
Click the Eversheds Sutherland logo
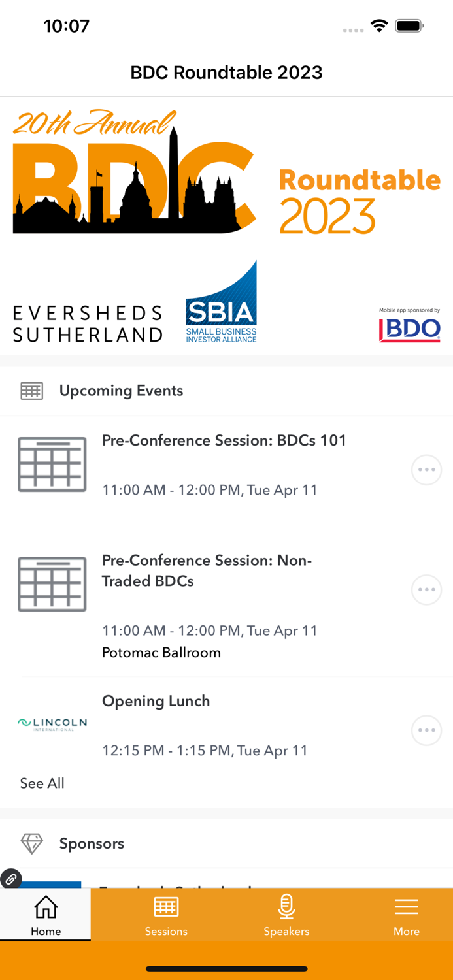(x=88, y=321)
